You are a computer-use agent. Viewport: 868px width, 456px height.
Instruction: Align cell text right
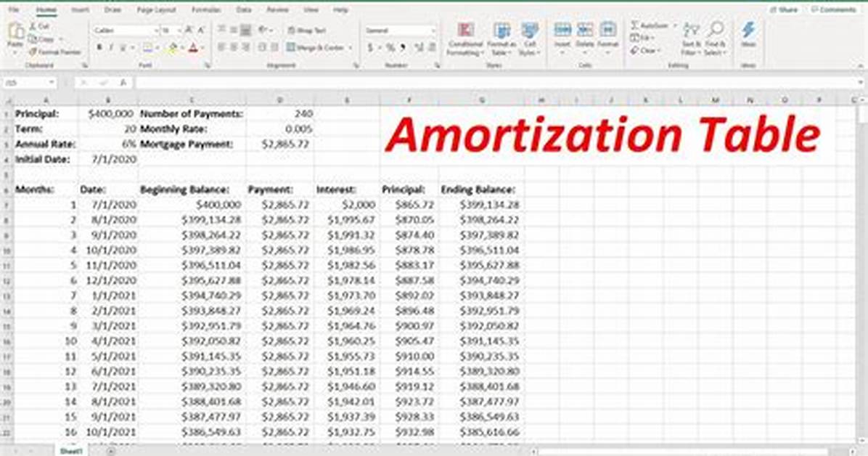(x=246, y=48)
